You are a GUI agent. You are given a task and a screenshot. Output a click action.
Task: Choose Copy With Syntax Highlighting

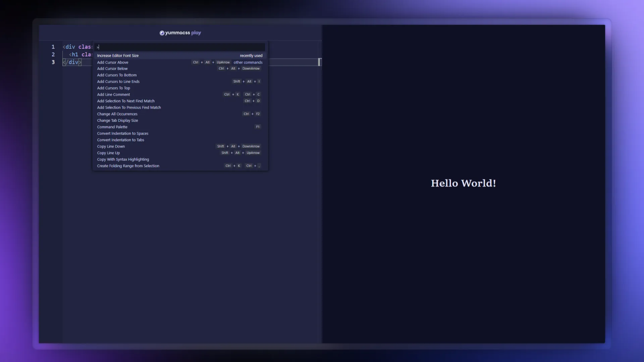point(180,160)
